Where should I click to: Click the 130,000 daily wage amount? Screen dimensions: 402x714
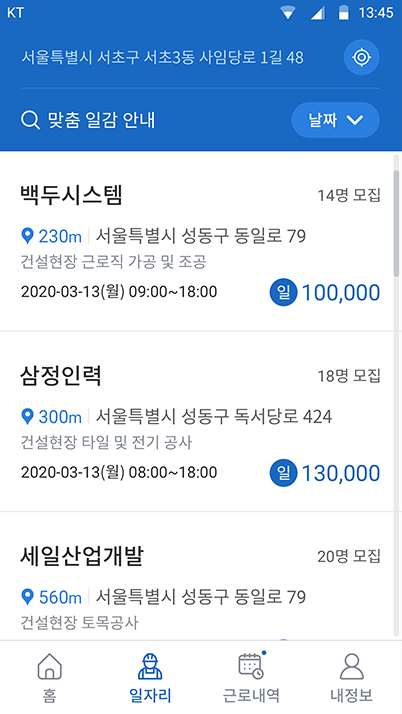341,473
